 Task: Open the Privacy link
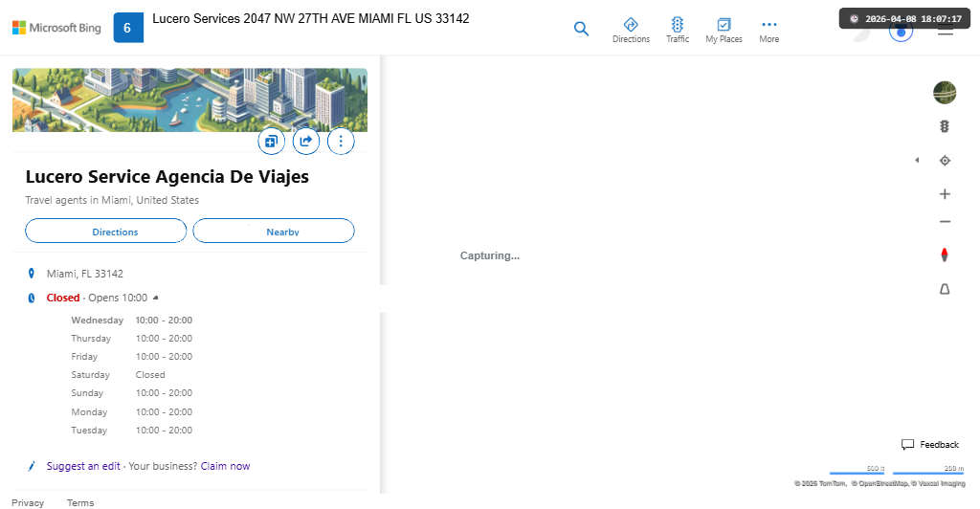pyautogui.click(x=28, y=502)
